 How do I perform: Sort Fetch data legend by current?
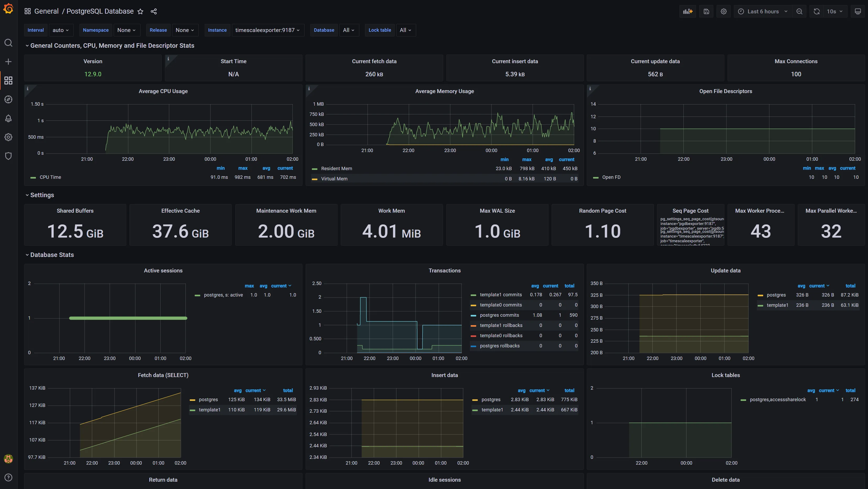pos(256,390)
